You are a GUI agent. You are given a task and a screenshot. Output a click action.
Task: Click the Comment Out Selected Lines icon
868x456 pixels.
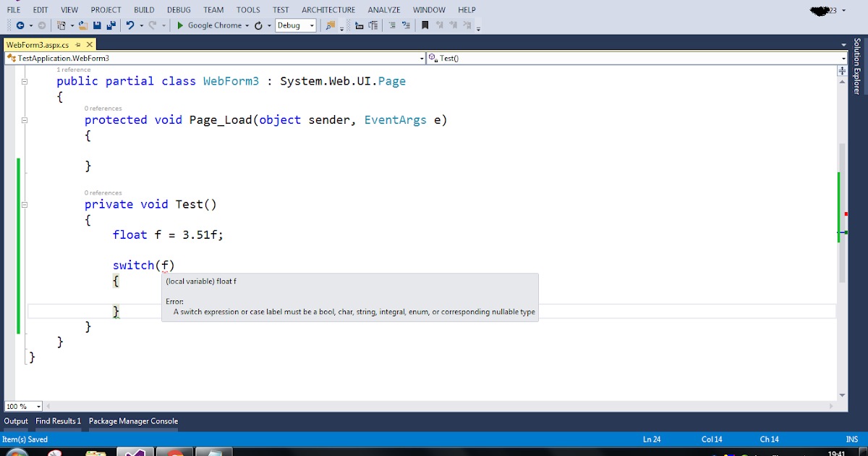pos(393,25)
